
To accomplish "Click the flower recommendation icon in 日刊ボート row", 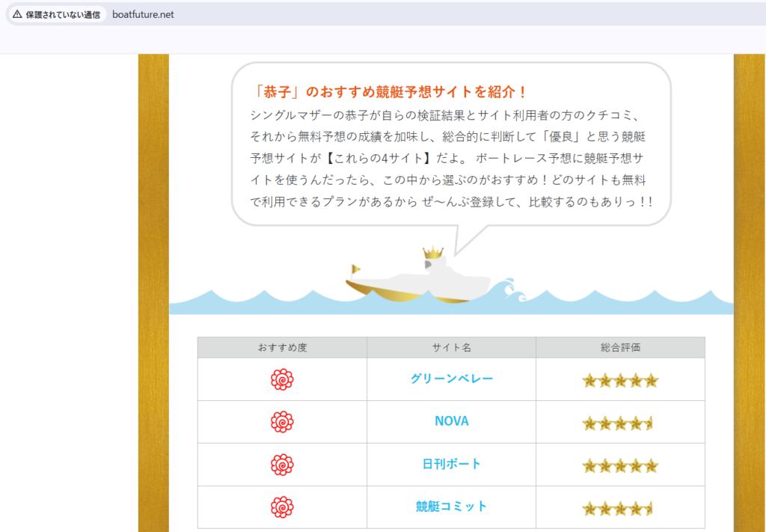I will point(282,465).
